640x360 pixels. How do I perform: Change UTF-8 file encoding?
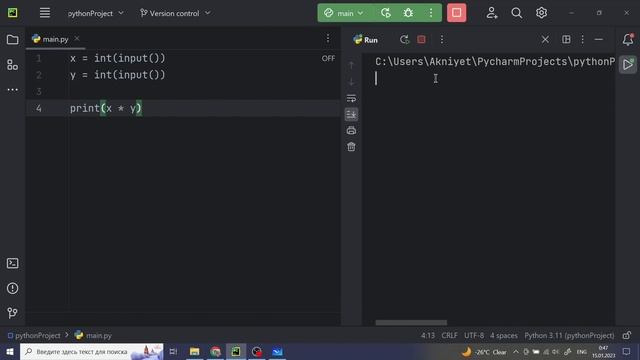(x=474, y=336)
